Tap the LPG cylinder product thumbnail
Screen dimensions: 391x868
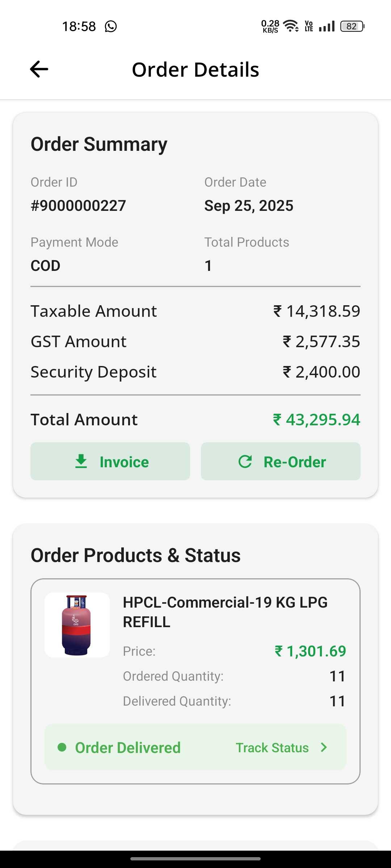click(77, 625)
